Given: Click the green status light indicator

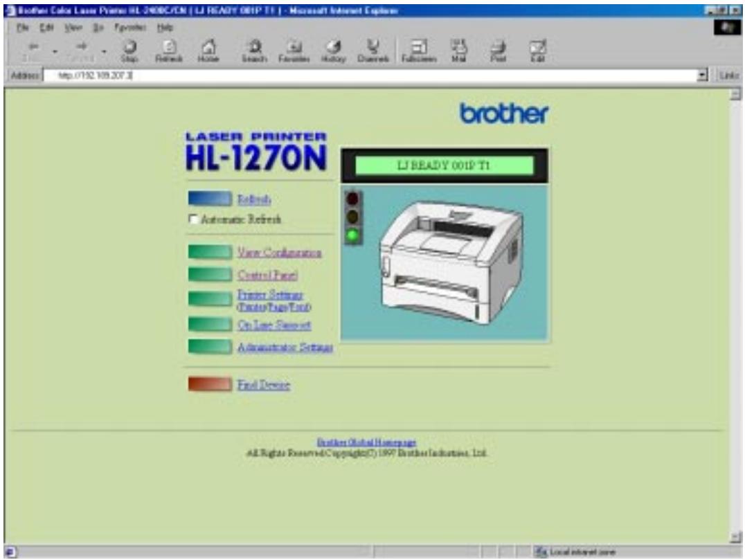Looking at the screenshot, I should [352, 235].
